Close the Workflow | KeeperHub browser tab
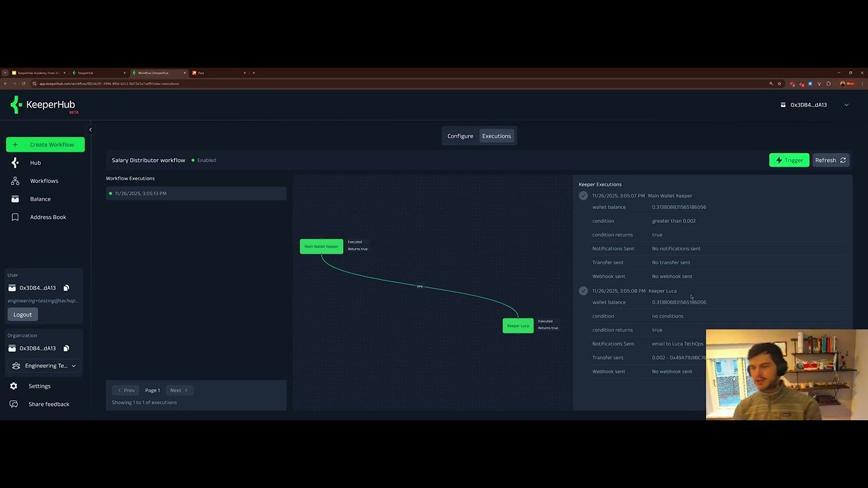 click(184, 73)
